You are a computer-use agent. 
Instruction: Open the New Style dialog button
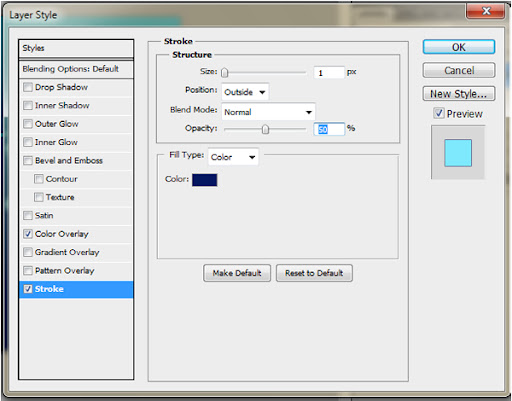pyautogui.click(x=459, y=94)
